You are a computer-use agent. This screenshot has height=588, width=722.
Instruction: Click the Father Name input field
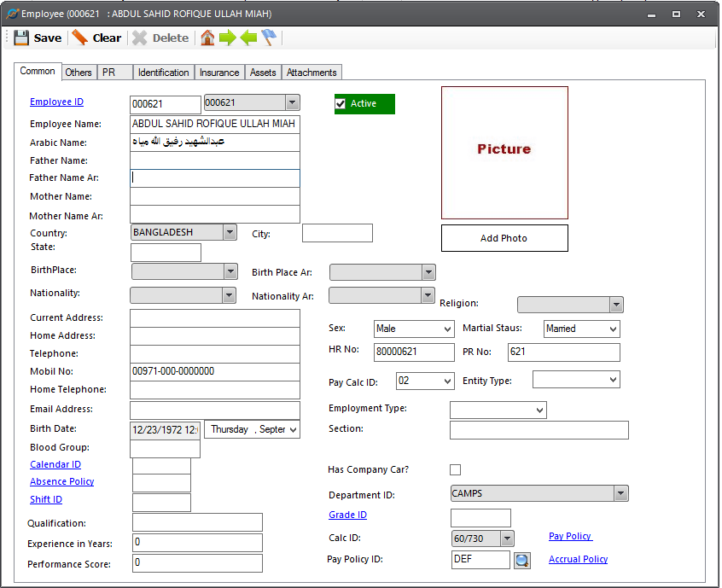click(214, 160)
